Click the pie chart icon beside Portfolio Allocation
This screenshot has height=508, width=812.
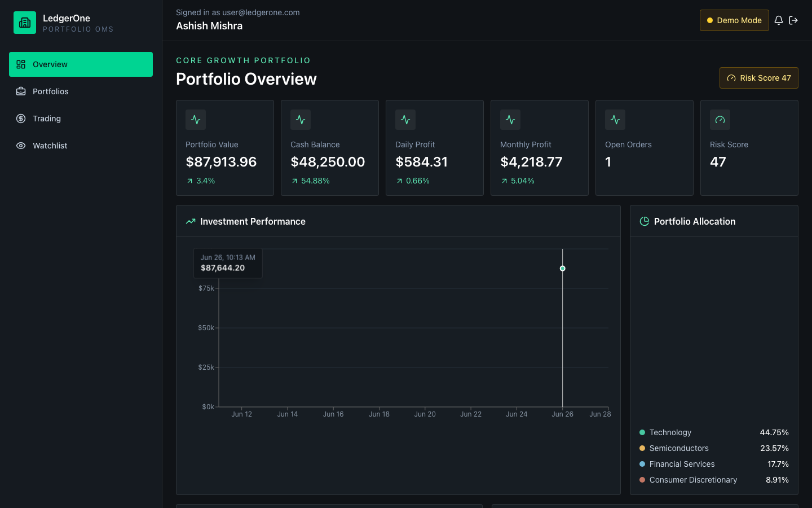[645, 221]
